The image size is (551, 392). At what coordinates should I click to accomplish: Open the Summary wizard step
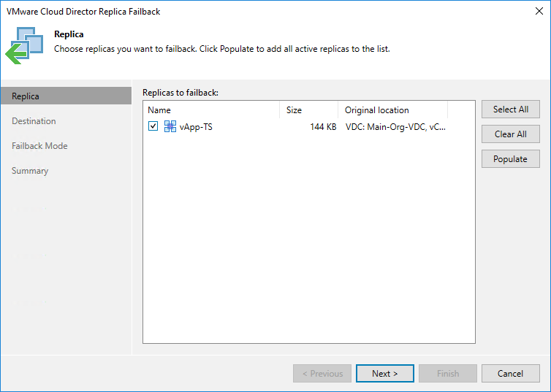click(30, 171)
